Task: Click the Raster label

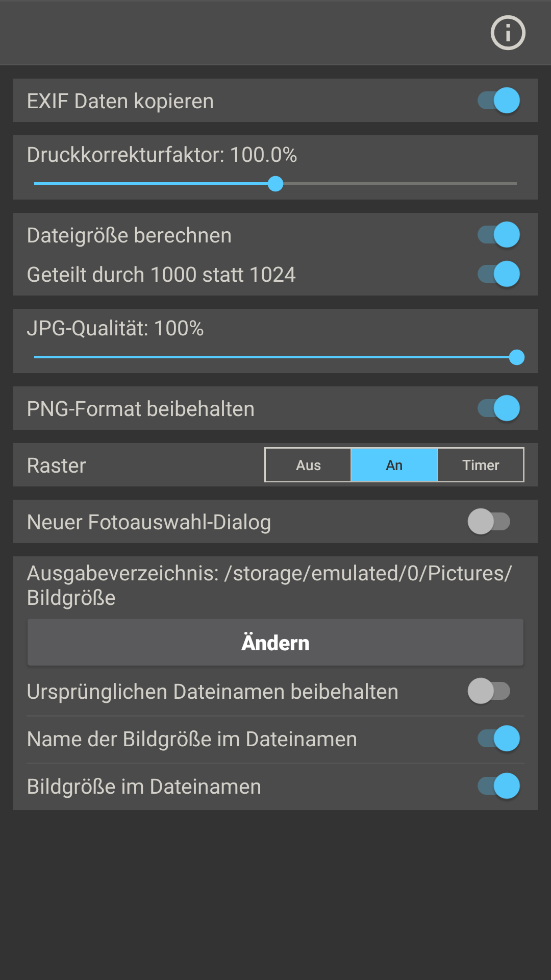Action: [x=57, y=465]
